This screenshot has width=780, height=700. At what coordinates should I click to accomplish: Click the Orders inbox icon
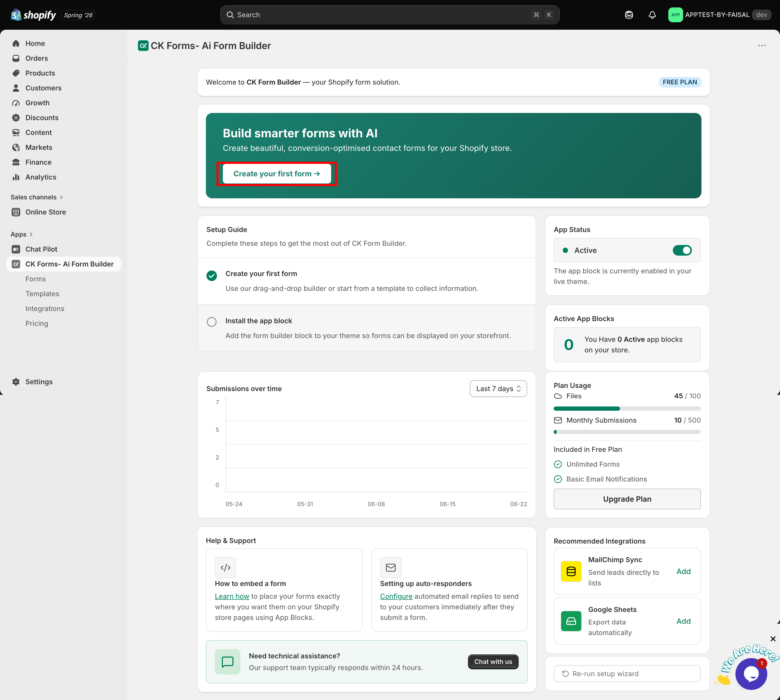tap(16, 58)
